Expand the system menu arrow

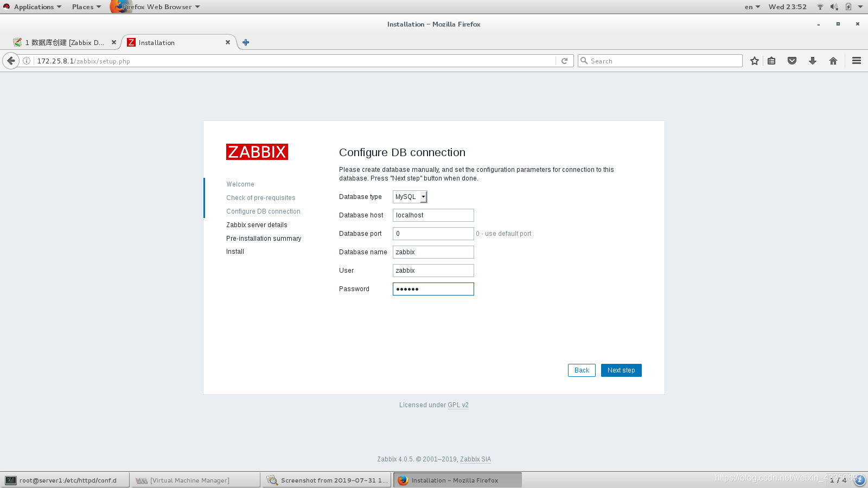pyautogui.click(x=860, y=7)
